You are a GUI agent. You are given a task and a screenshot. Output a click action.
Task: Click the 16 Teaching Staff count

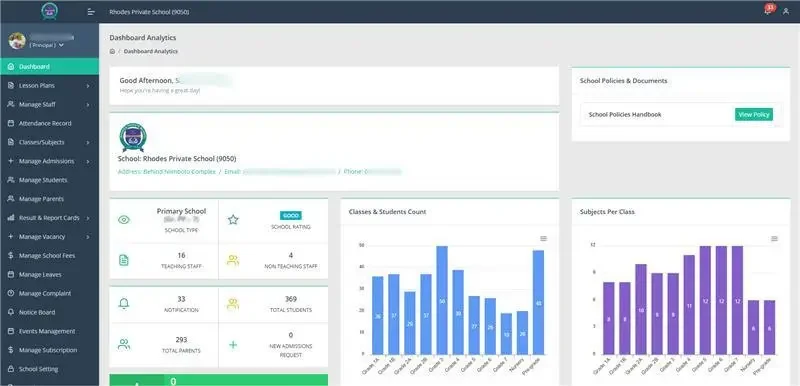click(x=181, y=255)
